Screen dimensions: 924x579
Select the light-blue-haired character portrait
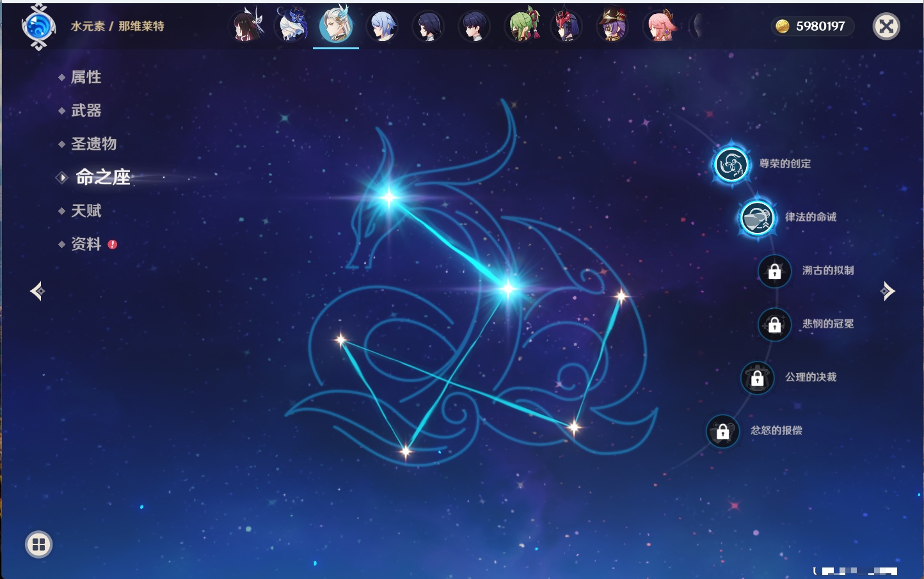pyautogui.click(x=383, y=26)
